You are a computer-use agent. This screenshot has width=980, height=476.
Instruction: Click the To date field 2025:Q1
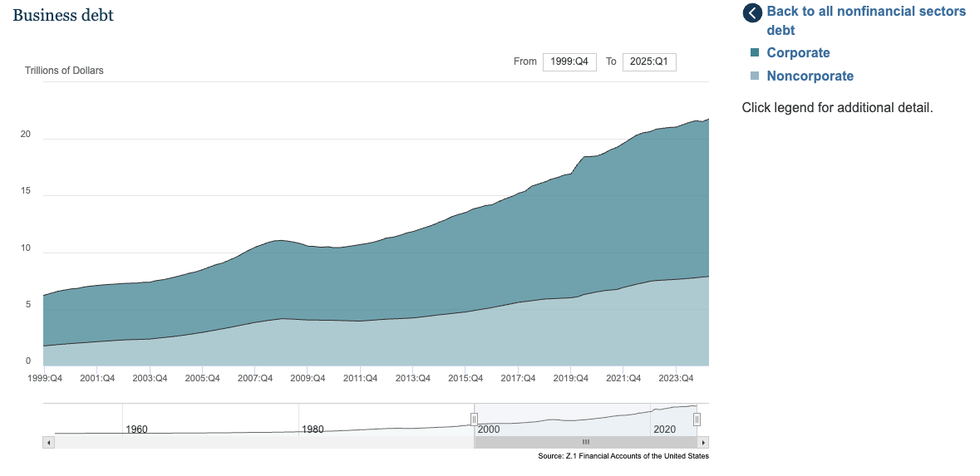point(648,62)
